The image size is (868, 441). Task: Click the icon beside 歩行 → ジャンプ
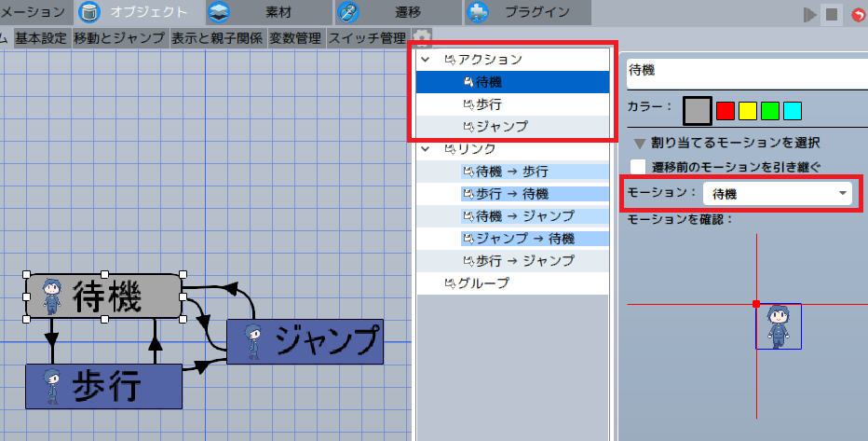click(468, 261)
